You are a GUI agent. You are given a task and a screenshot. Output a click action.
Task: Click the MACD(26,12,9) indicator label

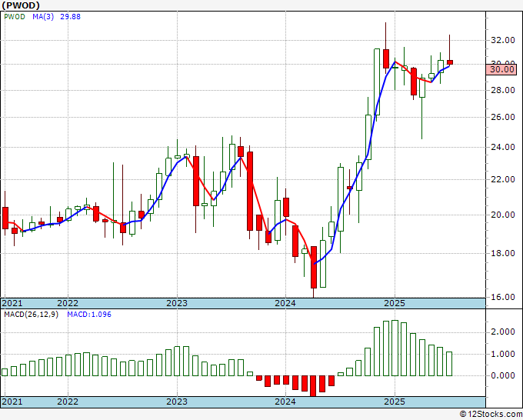[x=31, y=315]
